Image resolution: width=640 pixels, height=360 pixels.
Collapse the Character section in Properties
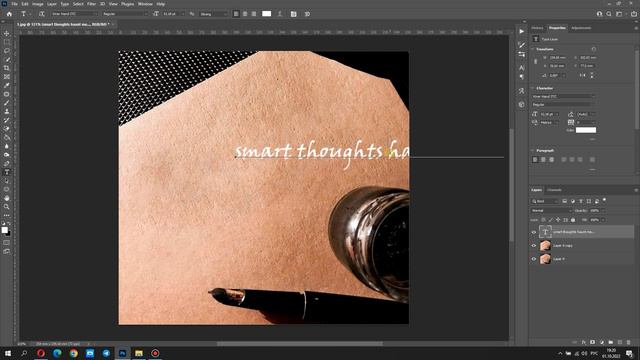tap(533, 88)
